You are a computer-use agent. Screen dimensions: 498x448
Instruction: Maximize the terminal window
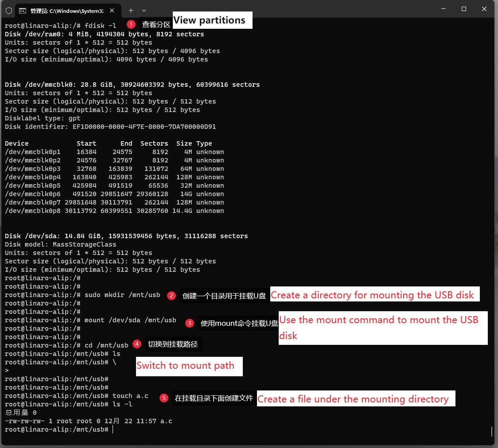coord(464,9)
